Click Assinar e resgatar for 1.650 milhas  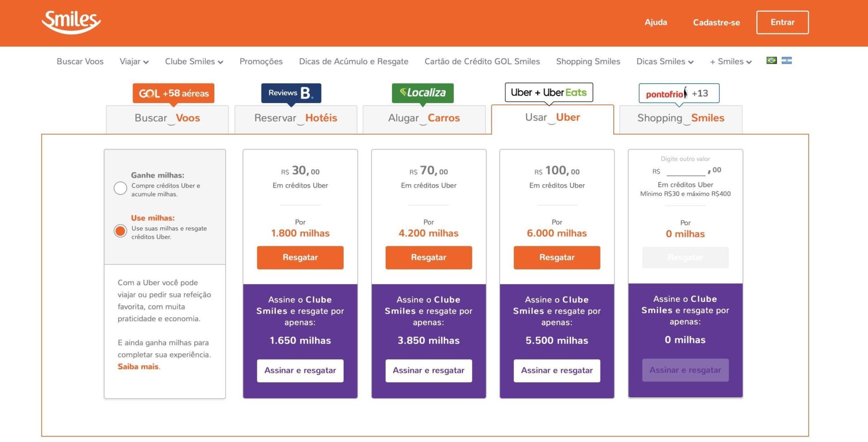[x=300, y=371]
